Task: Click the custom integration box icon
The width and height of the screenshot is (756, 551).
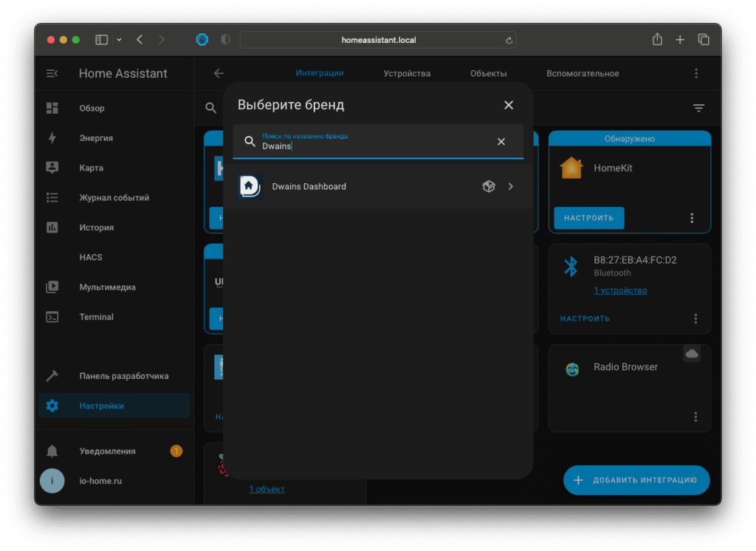Action: [x=489, y=186]
